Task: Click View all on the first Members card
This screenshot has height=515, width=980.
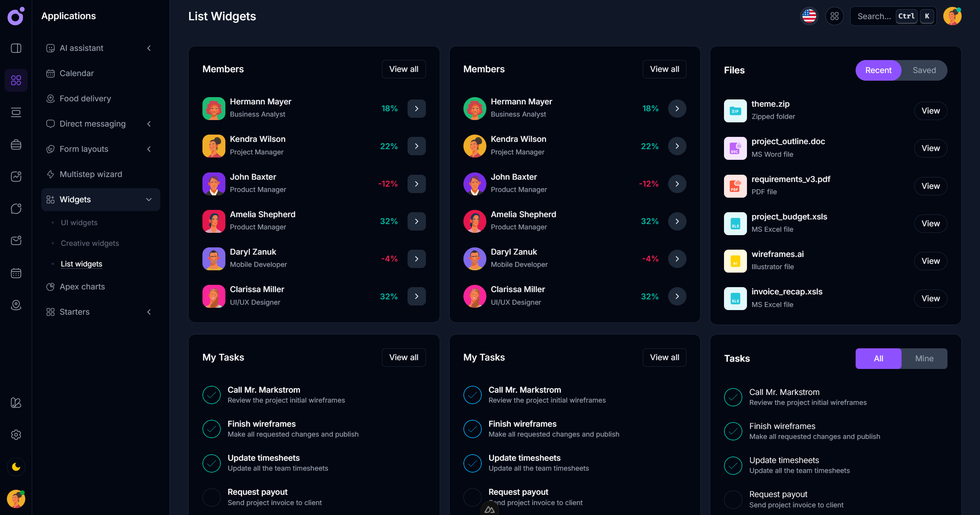Action: pos(403,69)
